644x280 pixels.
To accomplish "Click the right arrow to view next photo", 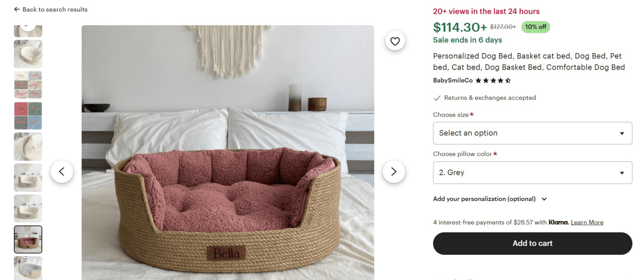I will (393, 172).
